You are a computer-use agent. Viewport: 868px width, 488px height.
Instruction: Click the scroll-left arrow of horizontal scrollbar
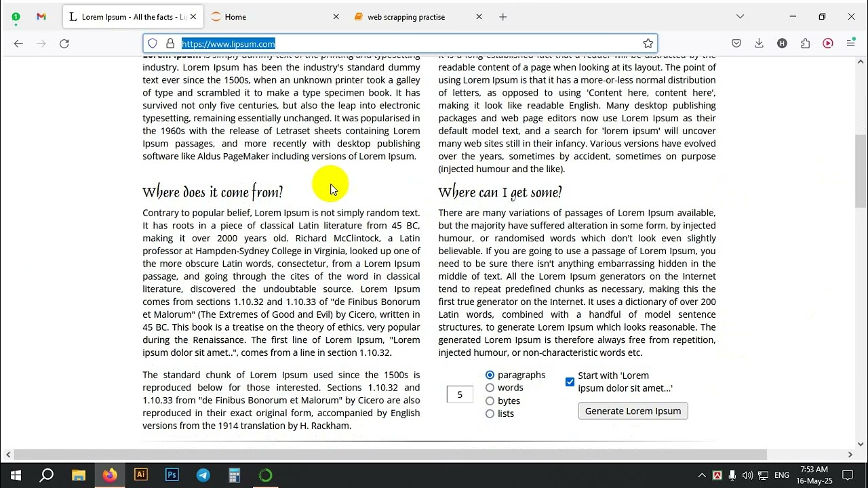pos(7,454)
